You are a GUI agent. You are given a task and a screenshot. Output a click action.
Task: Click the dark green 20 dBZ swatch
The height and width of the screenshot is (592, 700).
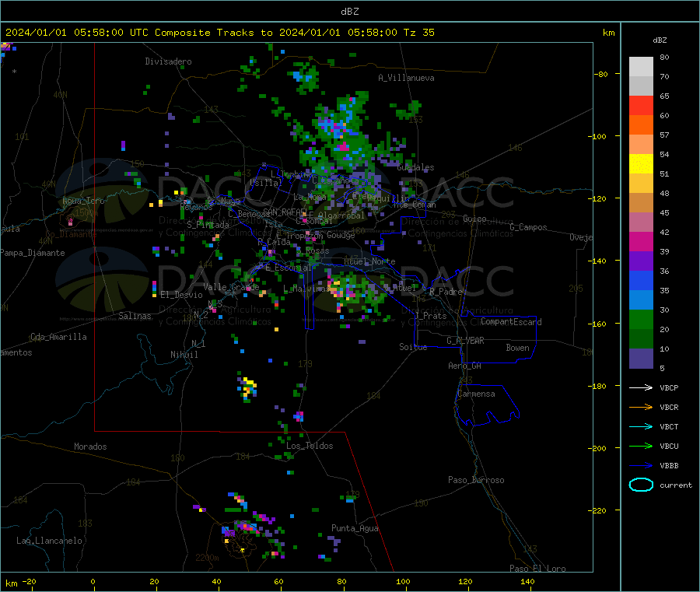[641, 339]
